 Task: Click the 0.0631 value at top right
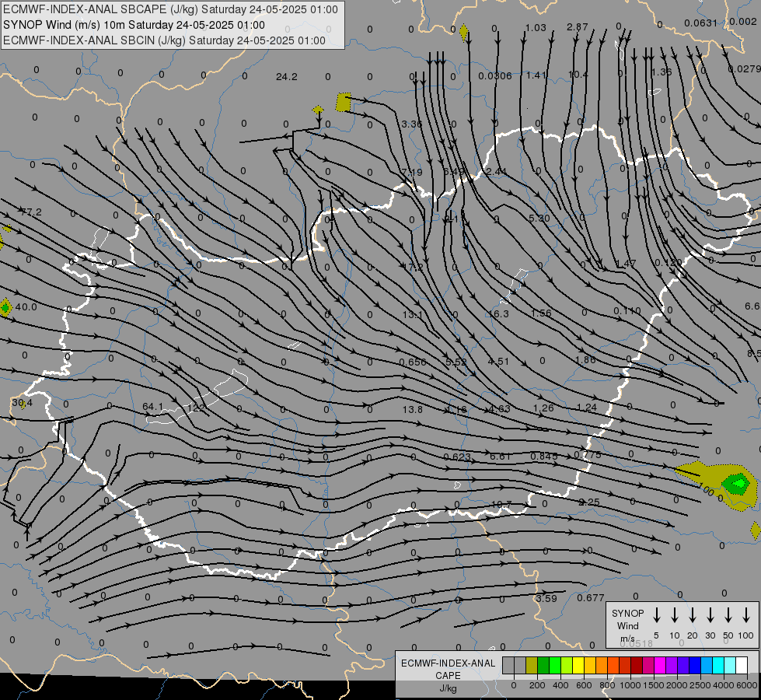(x=701, y=23)
